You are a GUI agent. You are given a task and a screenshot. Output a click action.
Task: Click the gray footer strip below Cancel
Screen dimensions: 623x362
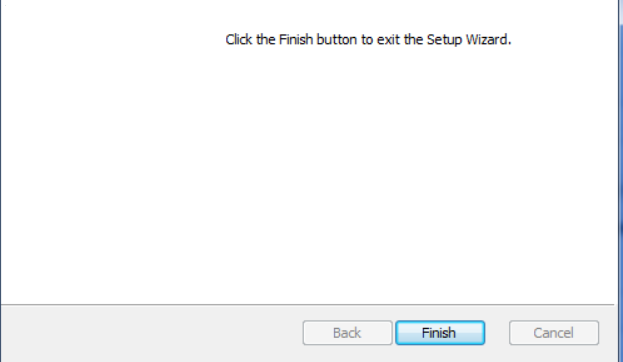[x=554, y=354]
